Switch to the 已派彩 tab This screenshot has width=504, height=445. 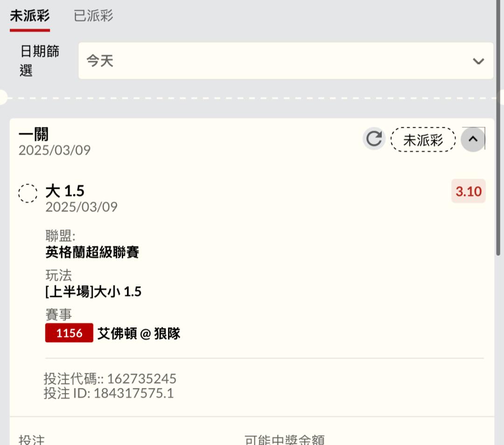[93, 16]
